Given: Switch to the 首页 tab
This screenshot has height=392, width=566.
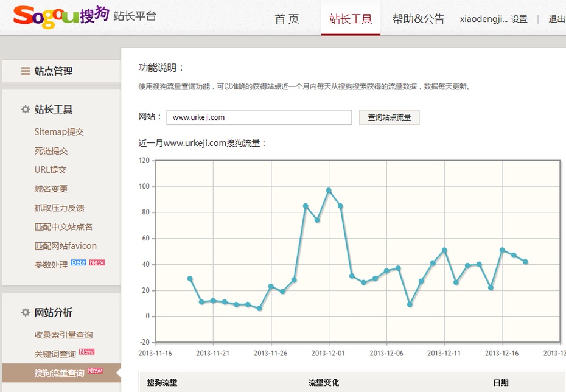Looking at the screenshot, I should (287, 19).
